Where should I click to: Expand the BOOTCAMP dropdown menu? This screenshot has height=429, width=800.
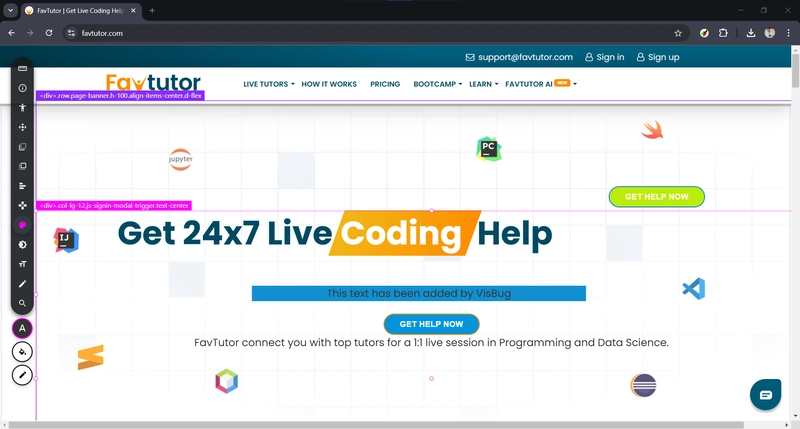437,84
